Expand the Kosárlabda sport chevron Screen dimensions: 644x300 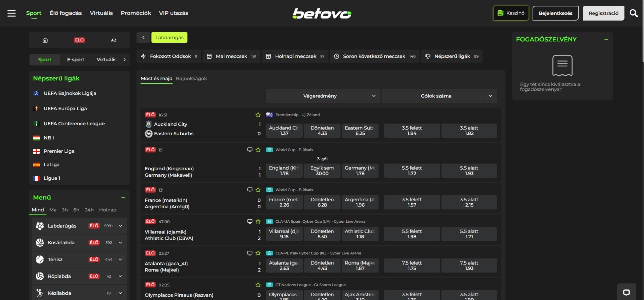tap(120, 243)
